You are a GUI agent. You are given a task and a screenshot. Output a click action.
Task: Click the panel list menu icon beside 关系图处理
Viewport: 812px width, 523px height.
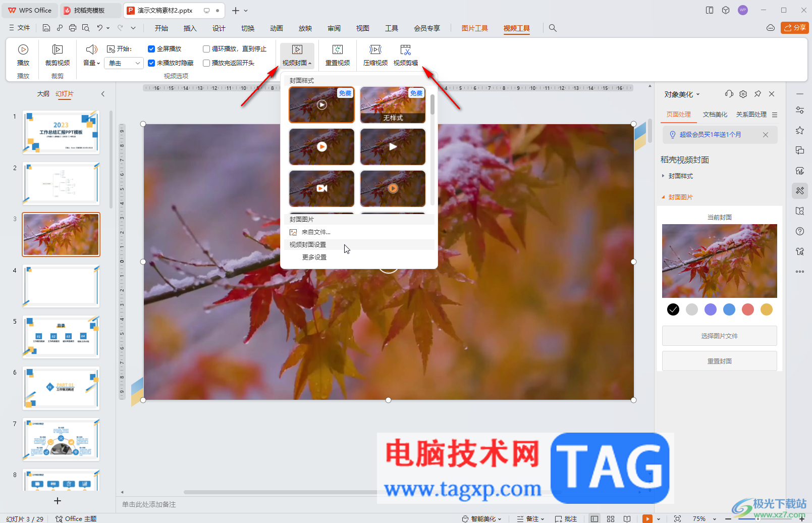point(775,115)
